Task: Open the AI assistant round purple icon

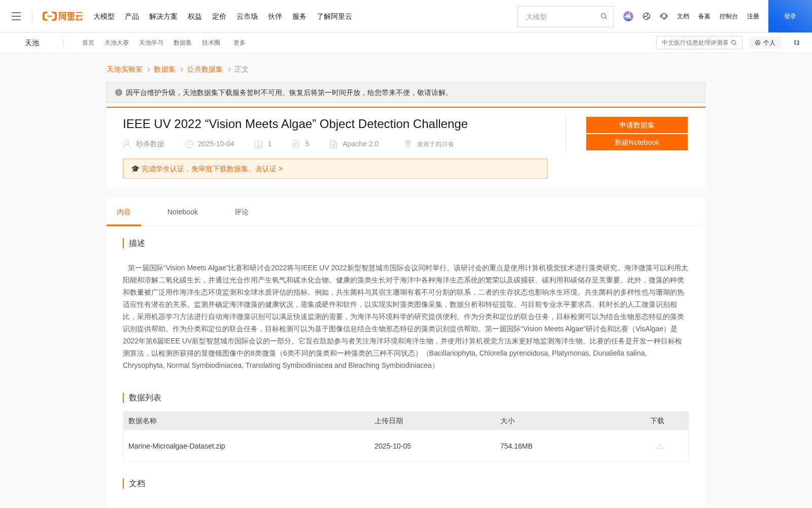Action: tap(628, 16)
